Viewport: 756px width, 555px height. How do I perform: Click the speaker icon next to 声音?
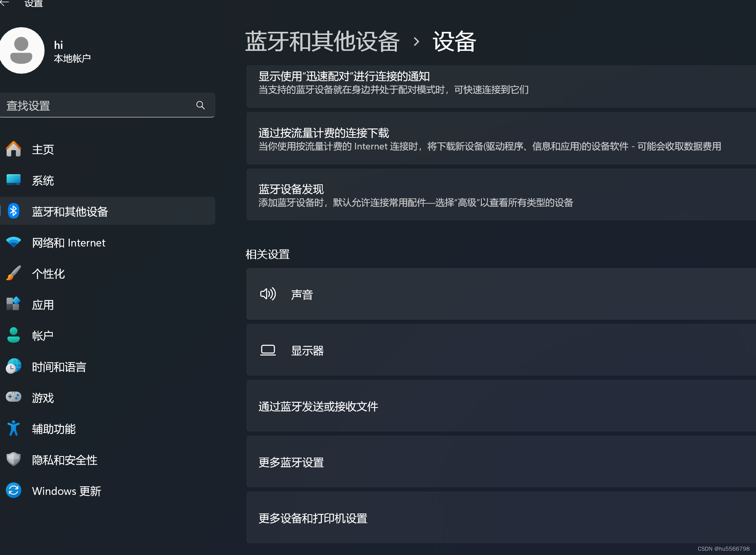[268, 294]
